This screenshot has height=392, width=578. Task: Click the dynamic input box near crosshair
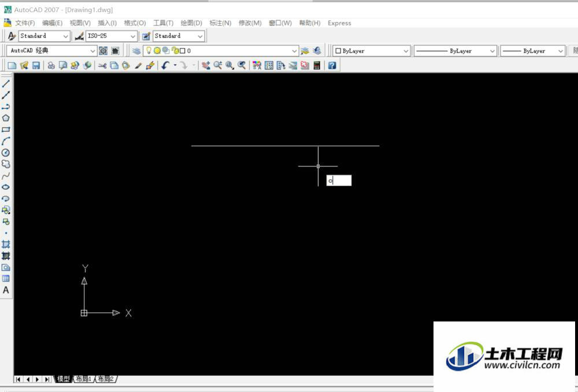coord(339,180)
